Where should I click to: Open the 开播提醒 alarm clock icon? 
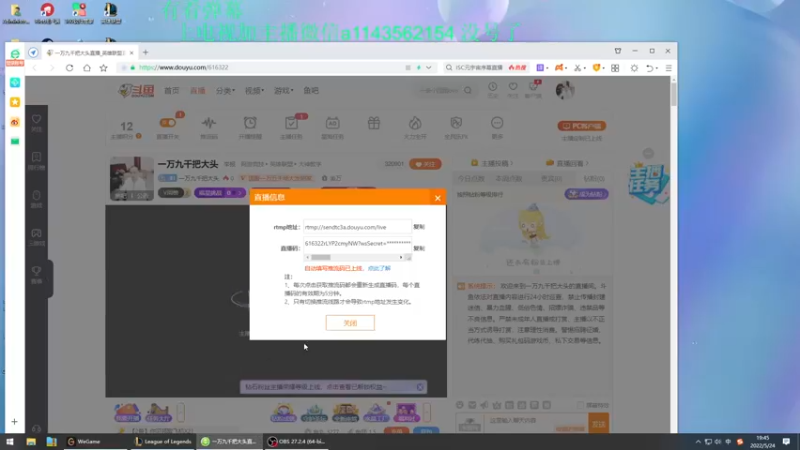click(x=250, y=123)
